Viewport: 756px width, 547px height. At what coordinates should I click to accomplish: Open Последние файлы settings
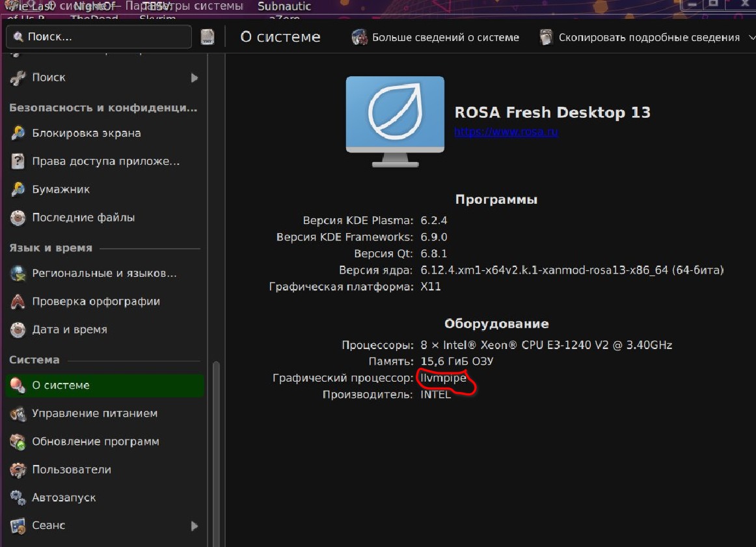click(105, 217)
